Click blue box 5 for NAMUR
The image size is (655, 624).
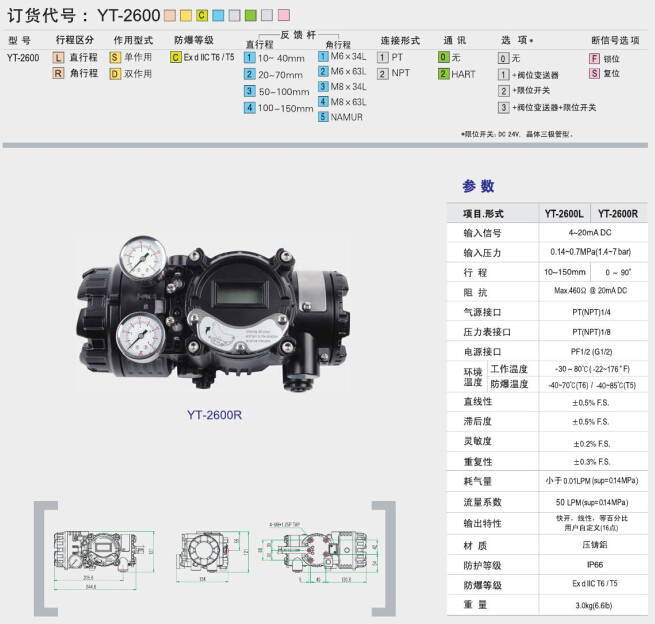click(323, 117)
